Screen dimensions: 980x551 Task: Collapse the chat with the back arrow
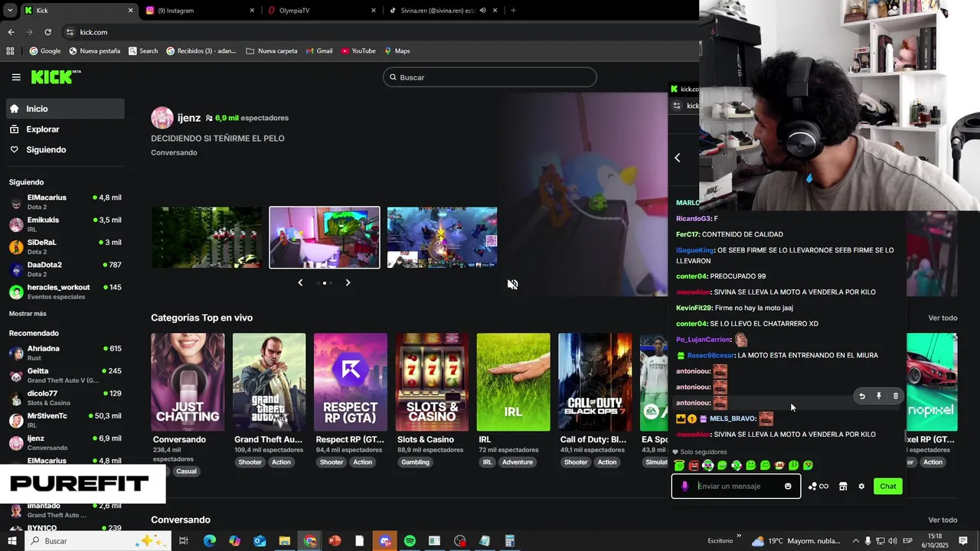[x=678, y=158]
